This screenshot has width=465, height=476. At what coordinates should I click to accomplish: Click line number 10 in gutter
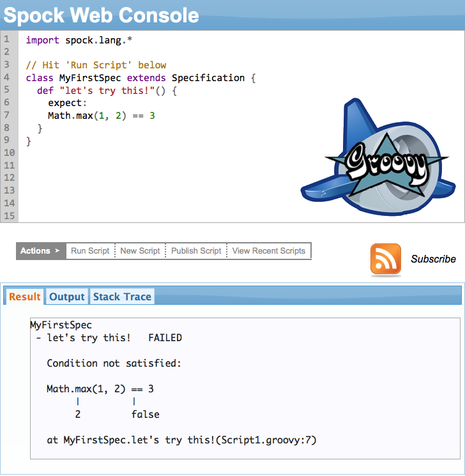click(x=9, y=153)
